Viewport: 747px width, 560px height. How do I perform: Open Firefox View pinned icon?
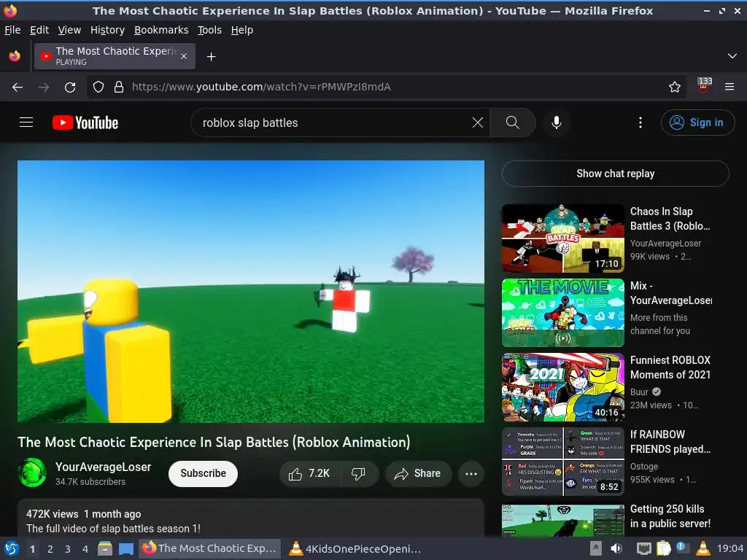point(15,56)
